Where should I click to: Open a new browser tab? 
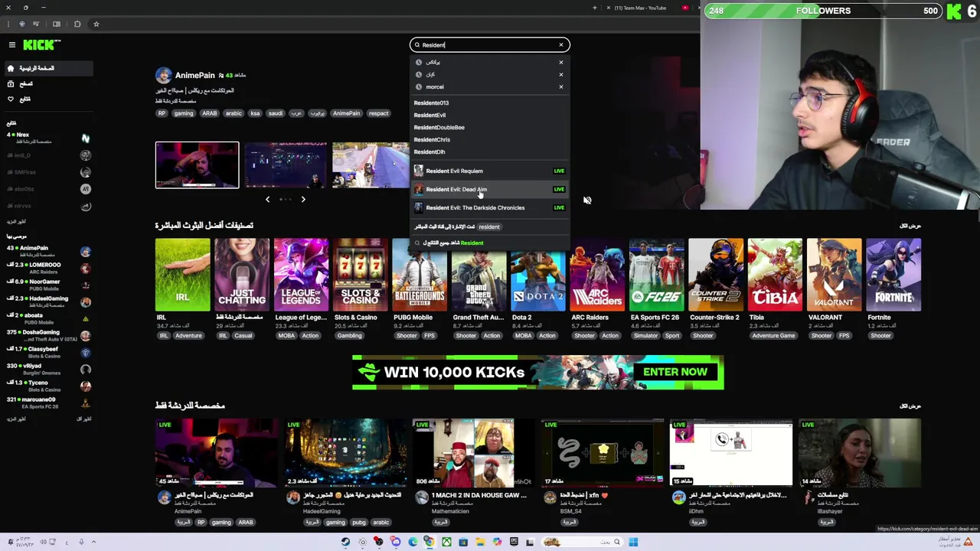[595, 8]
